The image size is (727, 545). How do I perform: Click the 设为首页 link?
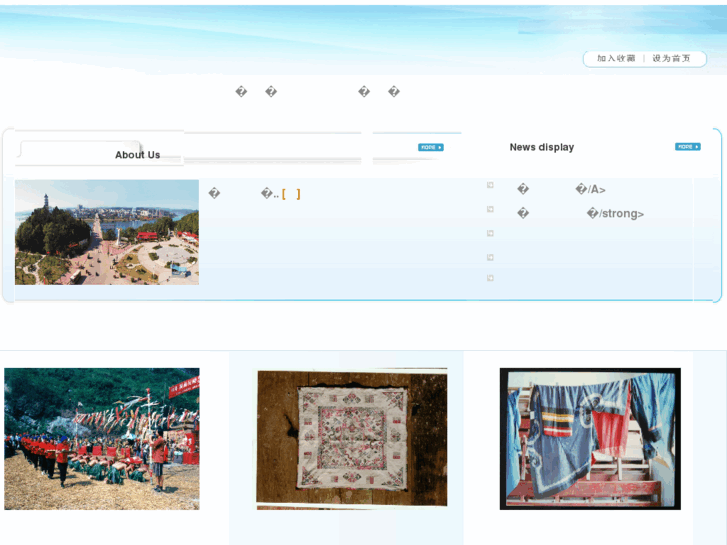coord(671,58)
